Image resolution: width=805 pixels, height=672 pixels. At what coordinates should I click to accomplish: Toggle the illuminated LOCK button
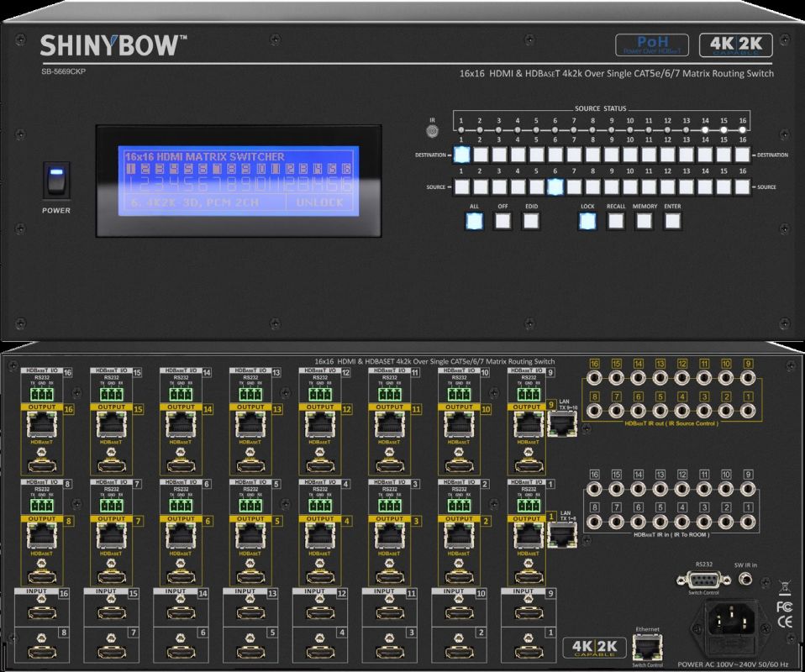tap(588, 221)
